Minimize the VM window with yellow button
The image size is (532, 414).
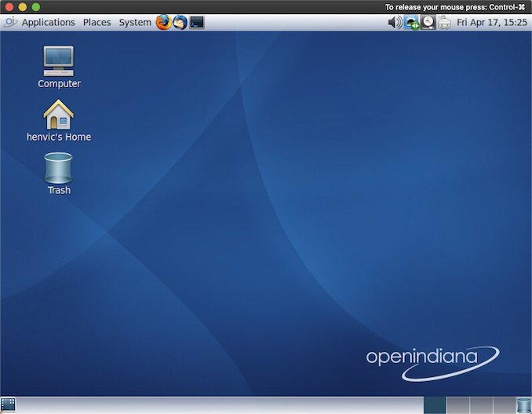point(23,7)
